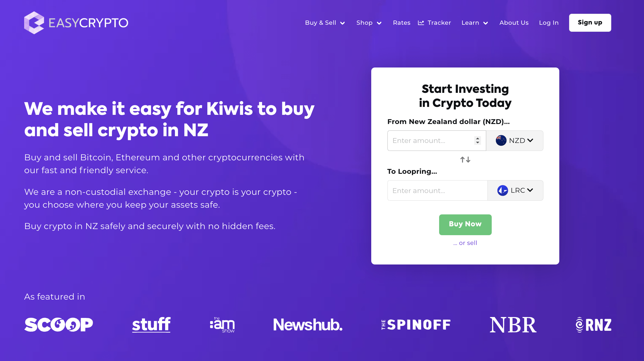This screenshot has height=361, width=644.
Task: Open the About Us page
Action: 514,23
